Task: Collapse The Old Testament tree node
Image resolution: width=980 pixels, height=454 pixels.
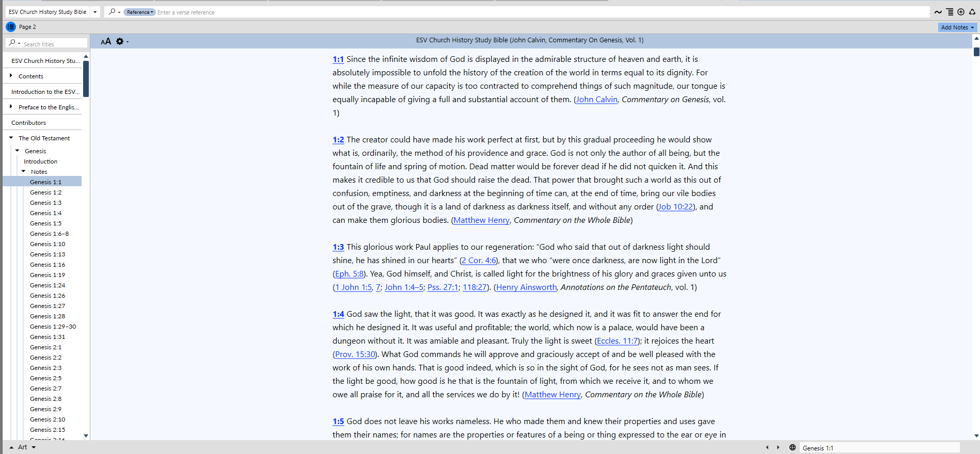Action: coord(11,138)
